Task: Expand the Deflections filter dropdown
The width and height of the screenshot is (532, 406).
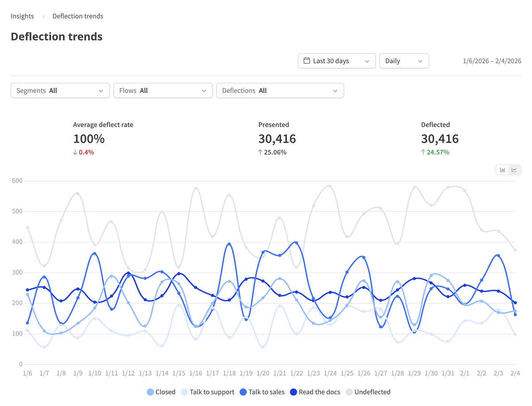Action: point(280,90)
